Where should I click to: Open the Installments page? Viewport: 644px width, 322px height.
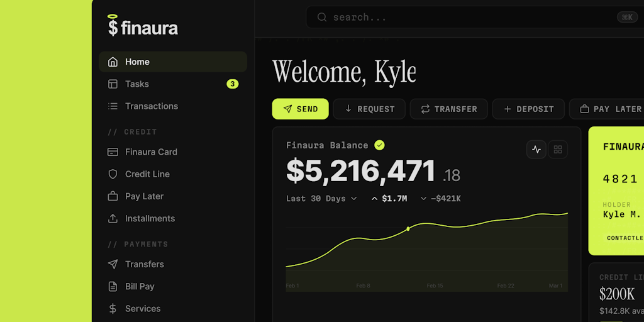tap(173, 218)
